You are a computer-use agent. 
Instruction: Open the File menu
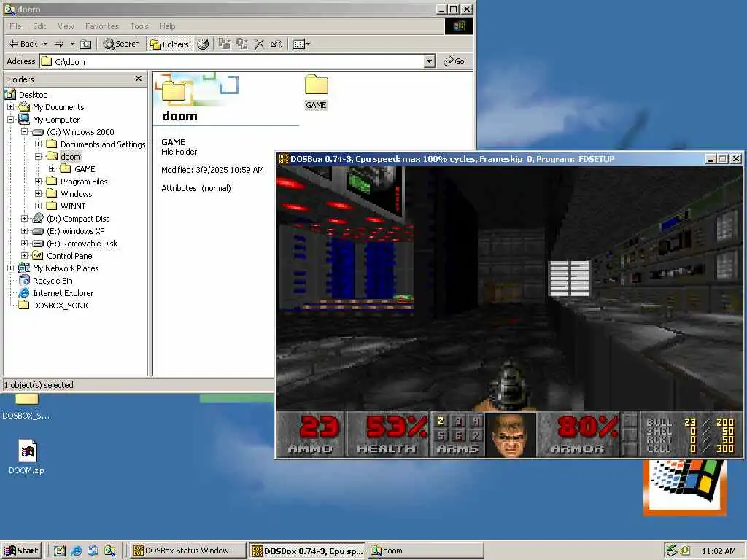click(x=16, y=26)
